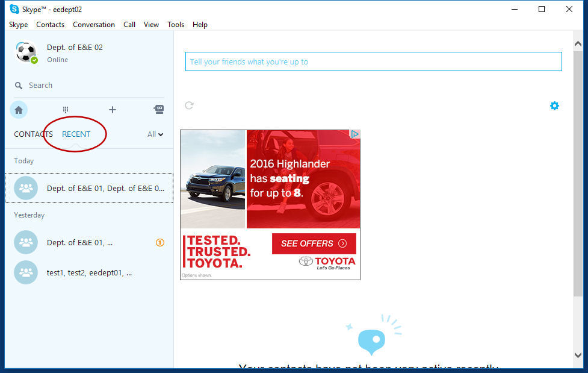This screenshot has width=588, height=373.
Task: Click the Toyota logo in the ad
Action: 327,263
